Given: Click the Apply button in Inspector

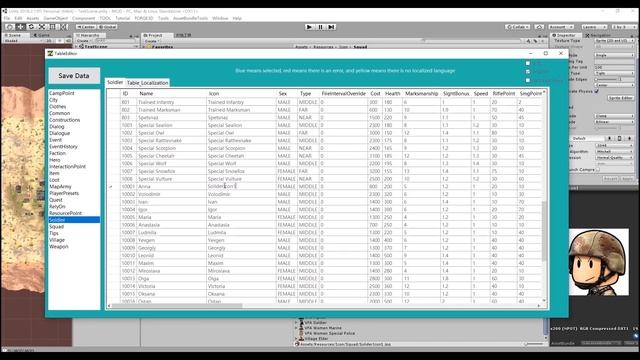Looking at the screenshot, I should 627,179.
